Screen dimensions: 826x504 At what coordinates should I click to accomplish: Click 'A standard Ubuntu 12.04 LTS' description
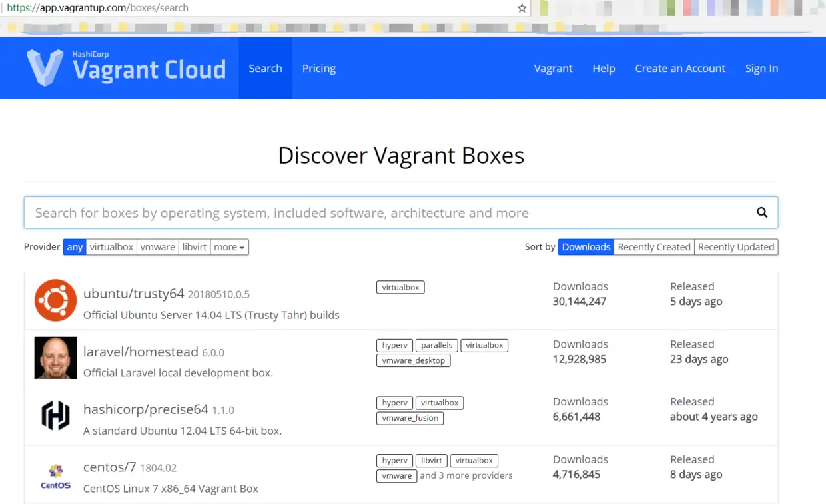183,431
